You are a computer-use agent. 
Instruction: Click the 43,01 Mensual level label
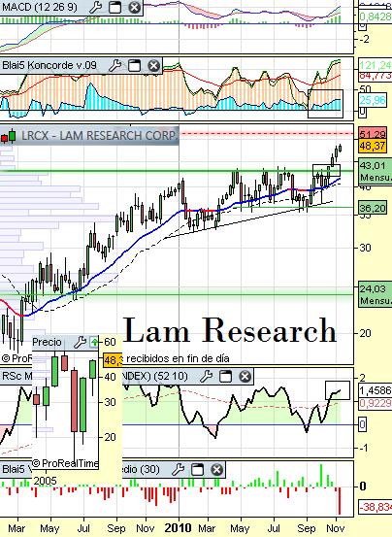[x=375, y=172]
